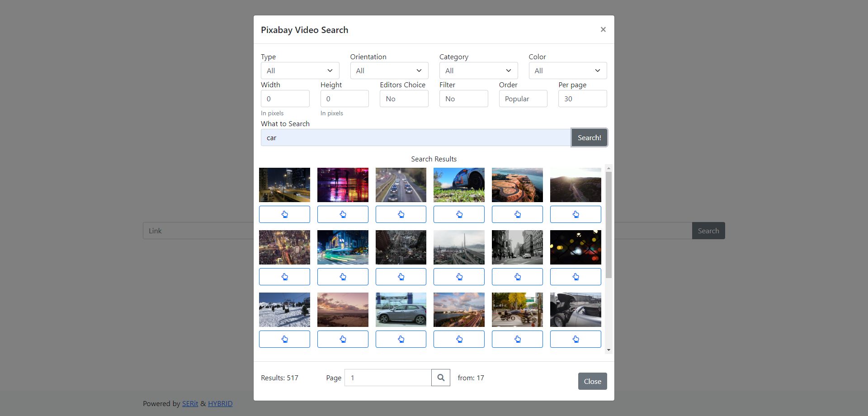Image resolution: width=868 pixels, height=416 pixels.
Task: Click select icon under sunlit mountain road video
Action: [x=576, y=214]
